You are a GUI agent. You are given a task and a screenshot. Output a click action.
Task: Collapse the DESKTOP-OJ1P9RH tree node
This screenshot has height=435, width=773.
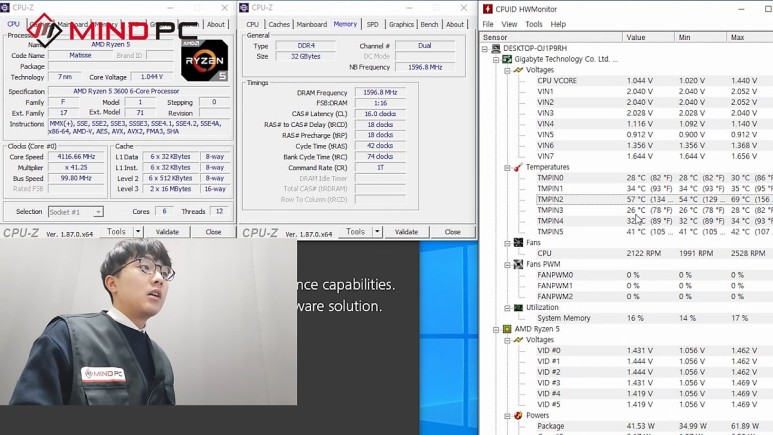[x=485, y=49]
